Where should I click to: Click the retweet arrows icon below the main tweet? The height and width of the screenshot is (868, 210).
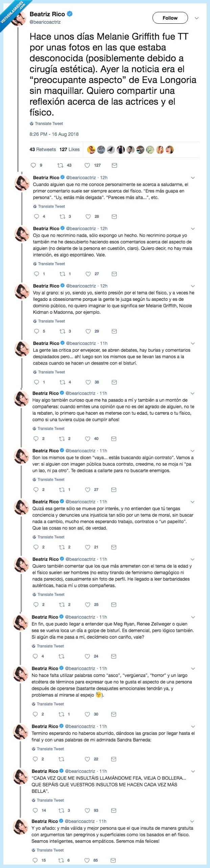60,165
